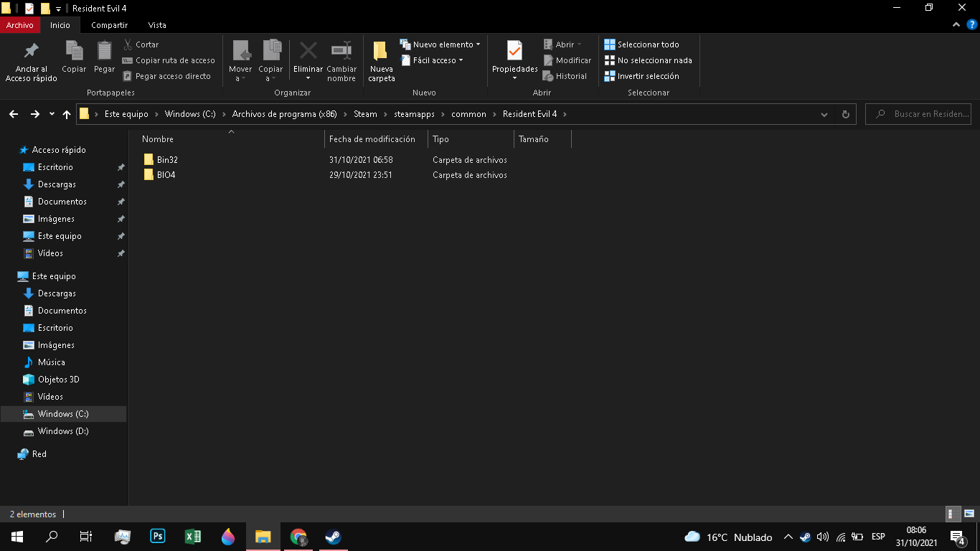This screenshot has height=551, width=980.
Task: Switch to the Vista ribbon tab
Action: 157,25
